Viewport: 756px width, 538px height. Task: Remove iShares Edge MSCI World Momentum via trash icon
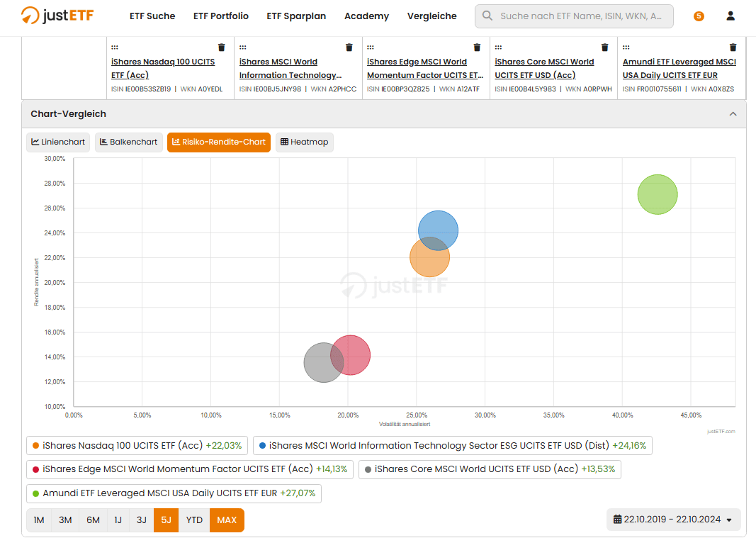tap(477, 47)
